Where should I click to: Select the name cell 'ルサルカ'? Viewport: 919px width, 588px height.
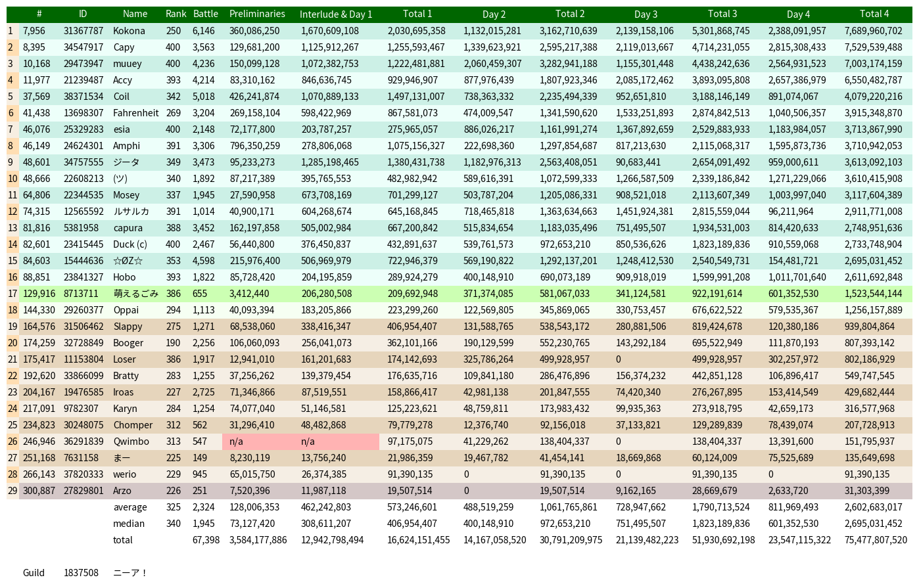point(131,212)
